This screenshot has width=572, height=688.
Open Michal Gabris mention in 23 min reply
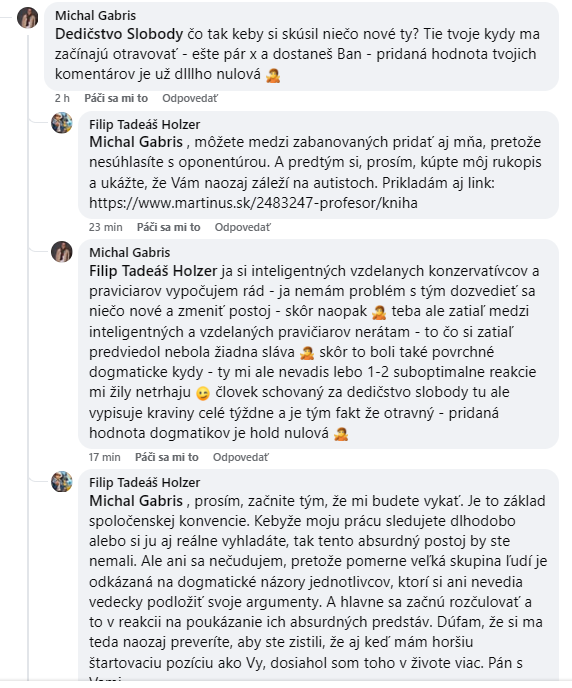pos(136,142)
